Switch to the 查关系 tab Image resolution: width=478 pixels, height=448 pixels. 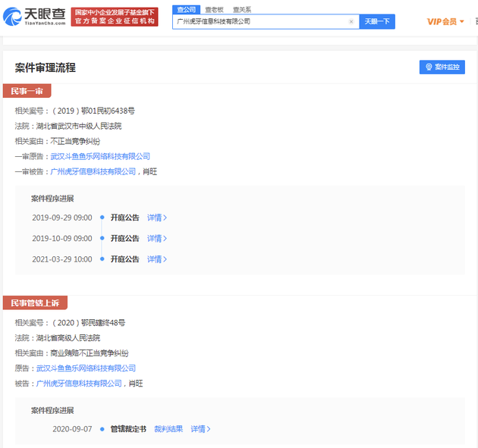point(242,9)
